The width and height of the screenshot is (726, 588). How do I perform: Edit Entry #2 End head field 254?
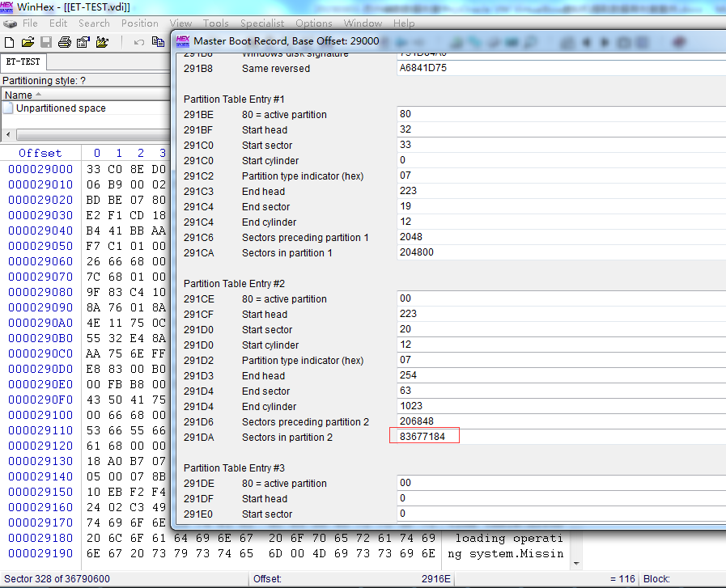coord(561,375)
